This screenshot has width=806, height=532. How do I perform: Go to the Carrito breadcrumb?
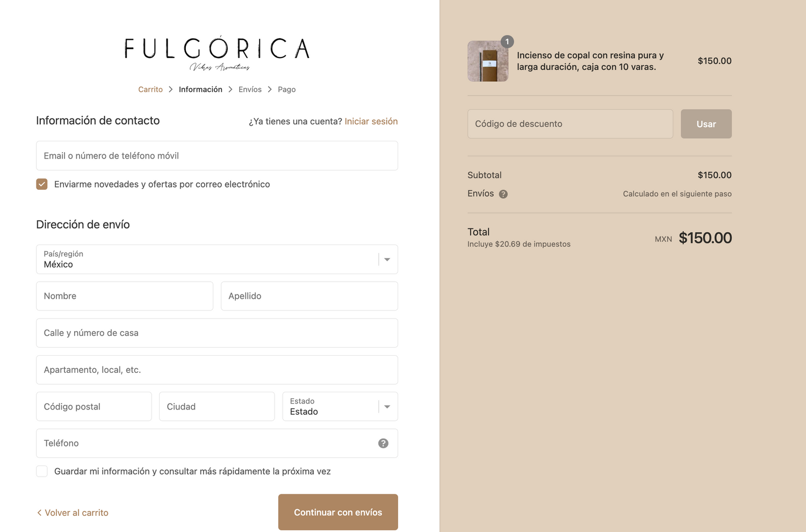[150, 90]
